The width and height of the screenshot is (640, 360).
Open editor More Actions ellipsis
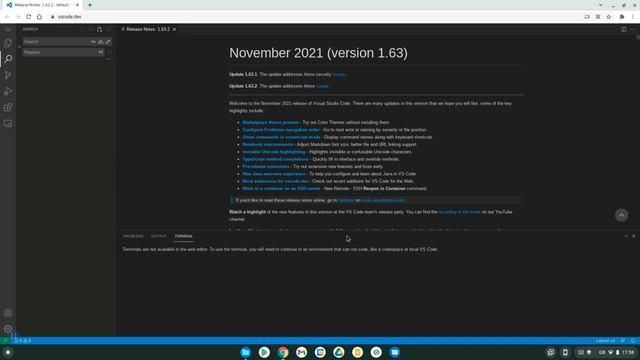pos(632,29)
